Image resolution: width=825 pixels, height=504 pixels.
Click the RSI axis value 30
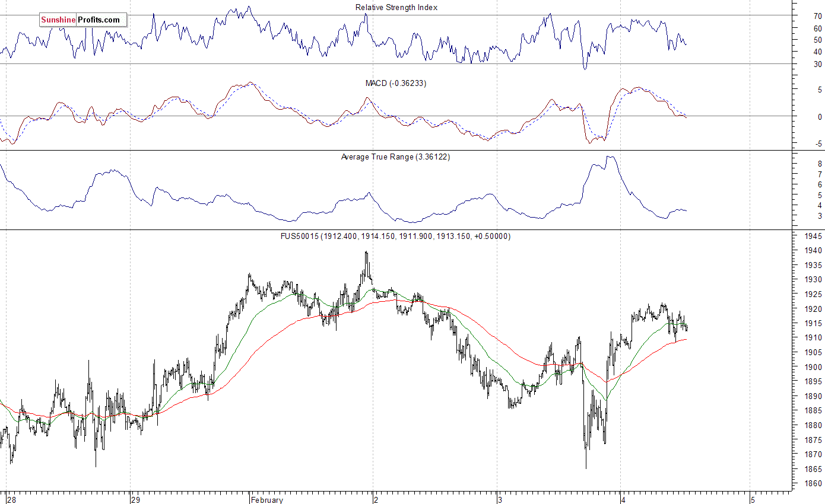click(818, 65)
